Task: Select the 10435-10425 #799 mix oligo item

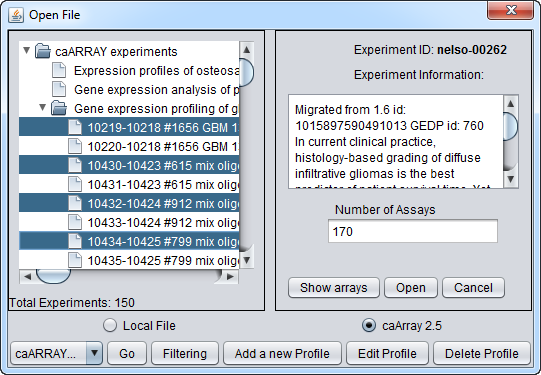Action: [129, 260]
